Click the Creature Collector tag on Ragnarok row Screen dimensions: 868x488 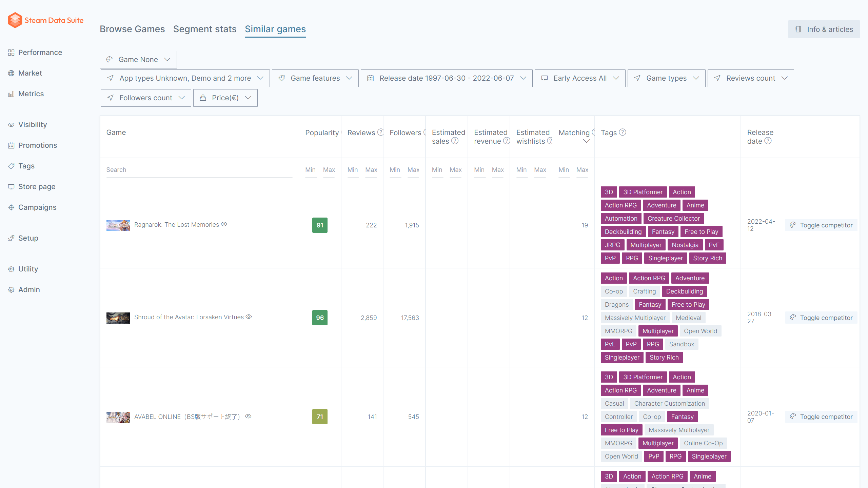click(673, 219)
